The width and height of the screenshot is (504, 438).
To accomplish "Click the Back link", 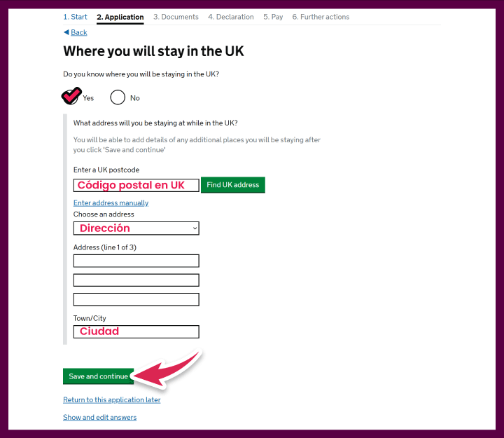I will click(x=79, y=32).
